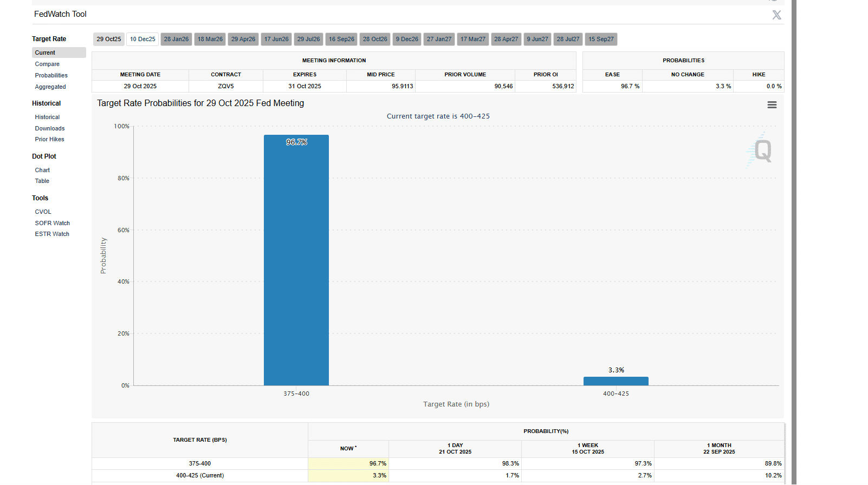
Task: Open the Dot Plot Chart link
Action: point(42,170)
